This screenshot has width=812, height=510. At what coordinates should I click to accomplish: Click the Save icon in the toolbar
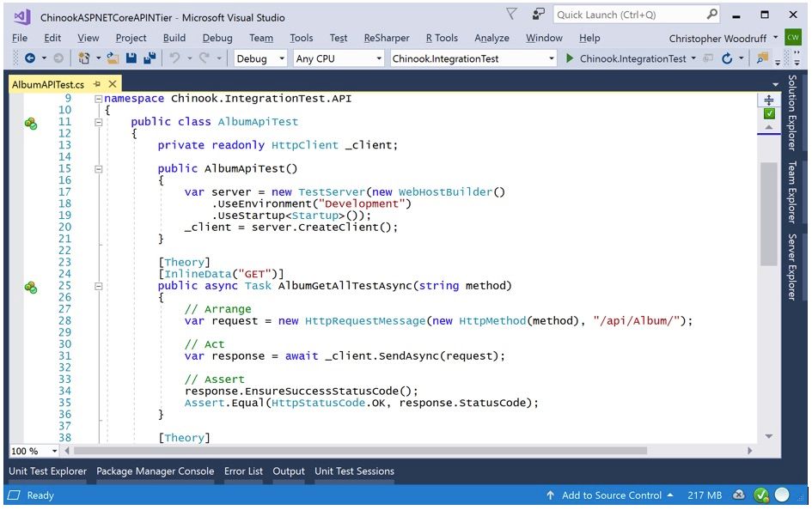click(x=131, y=58)
